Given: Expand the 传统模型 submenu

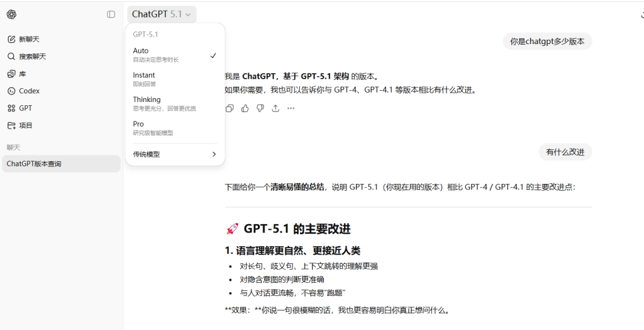Looking at the screenshot, I should 174,154.
